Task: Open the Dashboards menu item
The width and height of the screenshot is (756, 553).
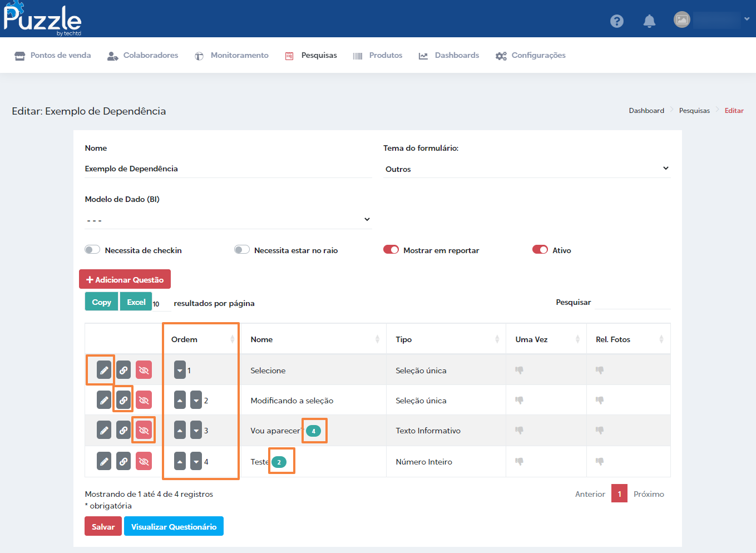Action: point(449,56)
